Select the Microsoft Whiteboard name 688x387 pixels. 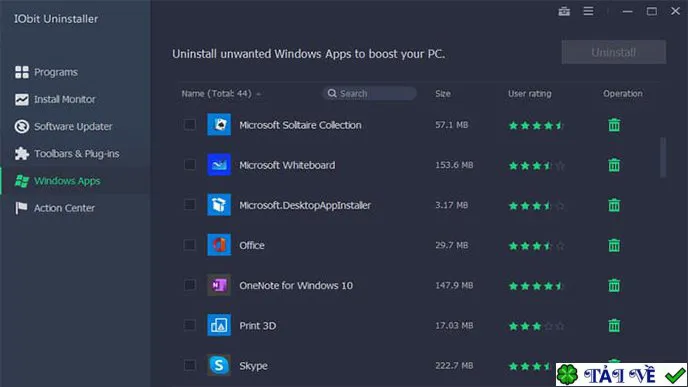tap(287, 165)
